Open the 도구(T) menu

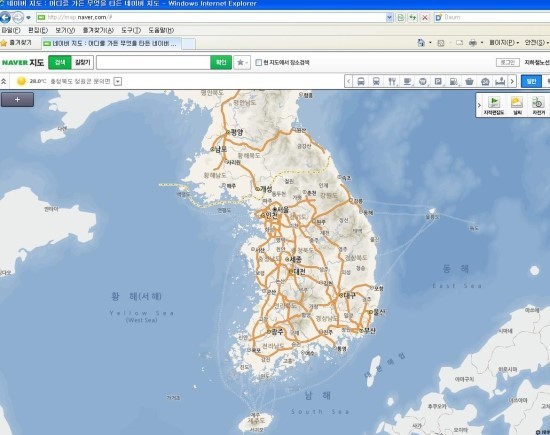tap(131, 30)
